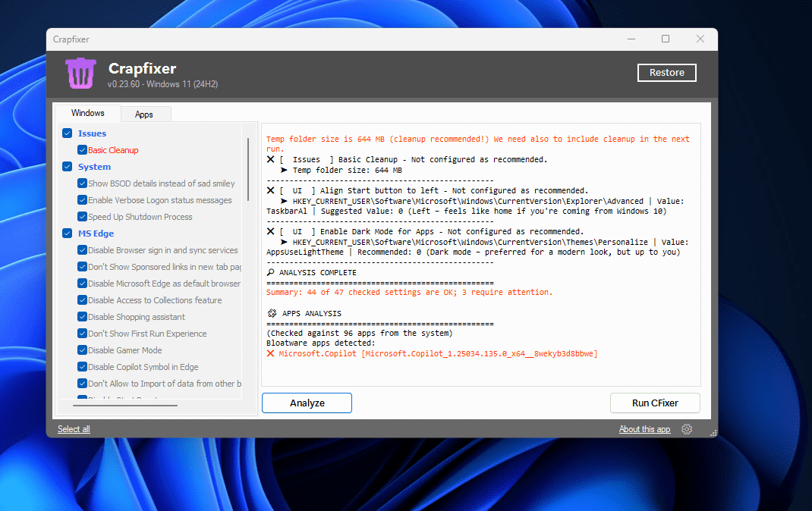Click the purple Crapfixer trash can logo
Image resolution: width=812 pixels, height=511 pixels.
pyautogui.click(x=80, y=74)
